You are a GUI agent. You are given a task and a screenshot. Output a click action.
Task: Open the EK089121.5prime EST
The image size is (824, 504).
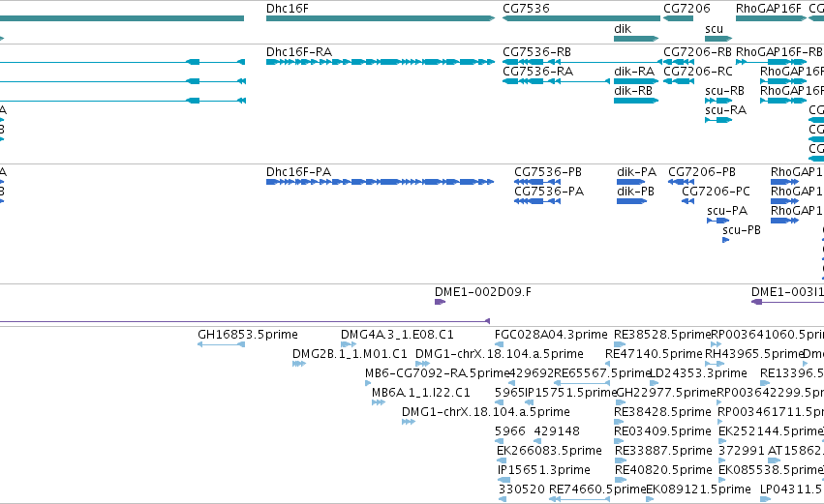[x=650, y=500]
